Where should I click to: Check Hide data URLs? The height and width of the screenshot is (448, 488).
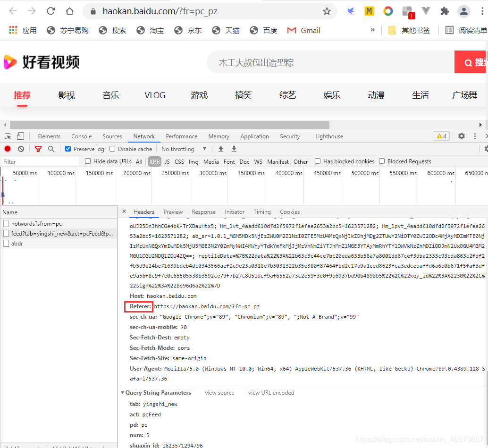(88, 161)
